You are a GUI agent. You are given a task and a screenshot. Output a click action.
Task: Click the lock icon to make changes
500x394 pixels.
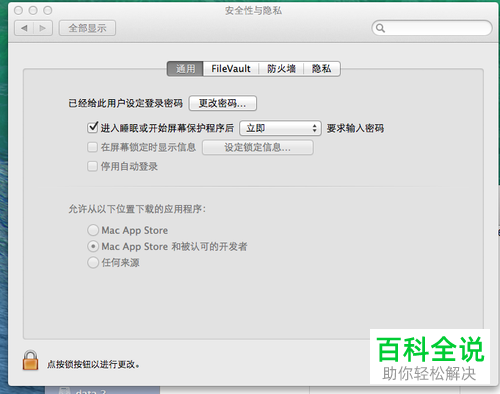(x=30, y=360)
